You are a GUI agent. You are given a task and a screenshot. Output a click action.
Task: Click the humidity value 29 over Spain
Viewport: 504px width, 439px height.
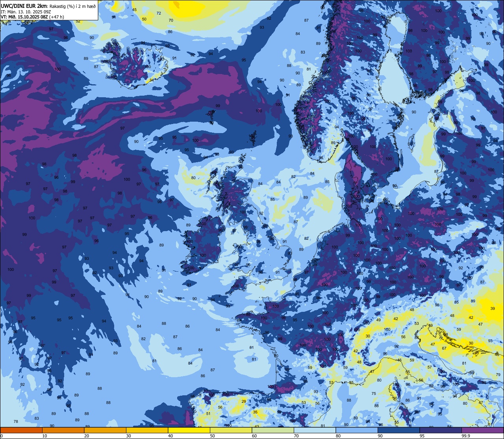coord(244,402)
